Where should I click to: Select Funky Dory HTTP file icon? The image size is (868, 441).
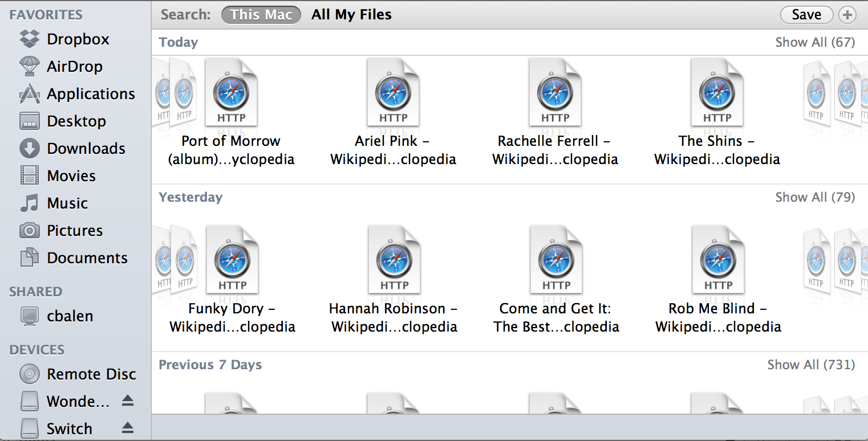[x=232, y=260]
